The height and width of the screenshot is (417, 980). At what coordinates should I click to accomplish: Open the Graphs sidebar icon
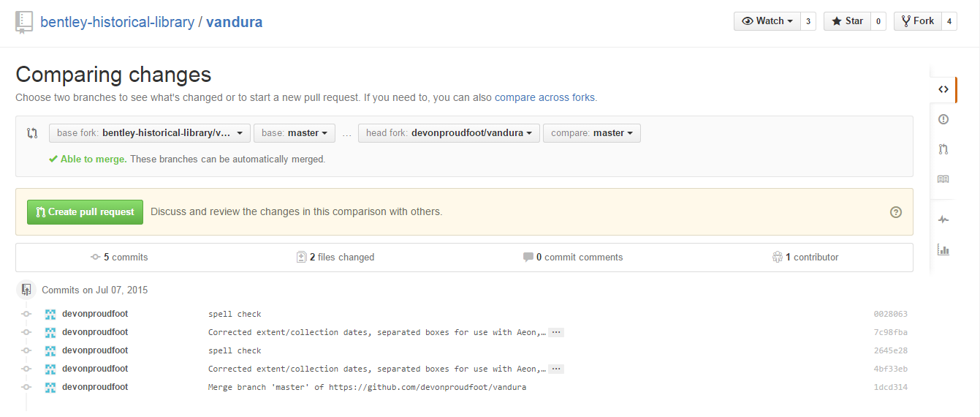coord(943,249)
